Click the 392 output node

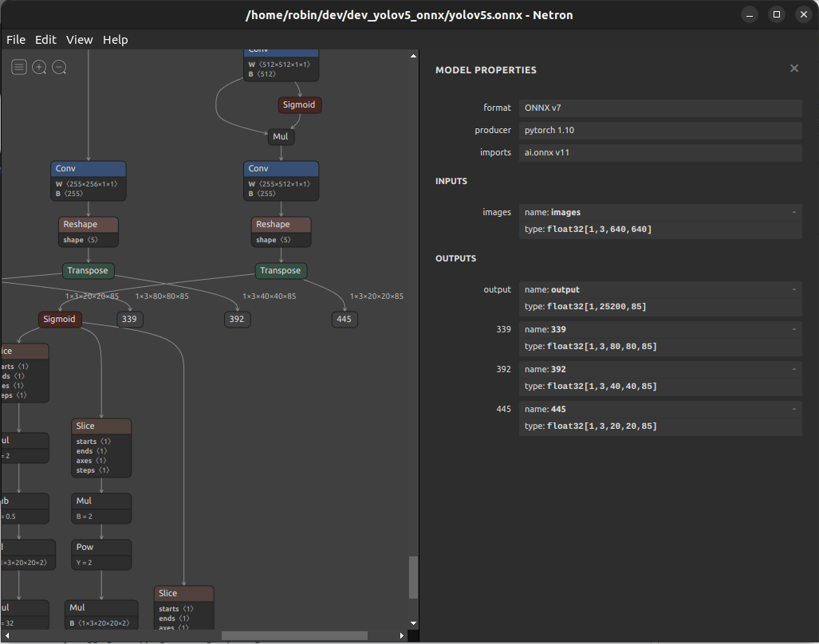[x=237, y=320]
